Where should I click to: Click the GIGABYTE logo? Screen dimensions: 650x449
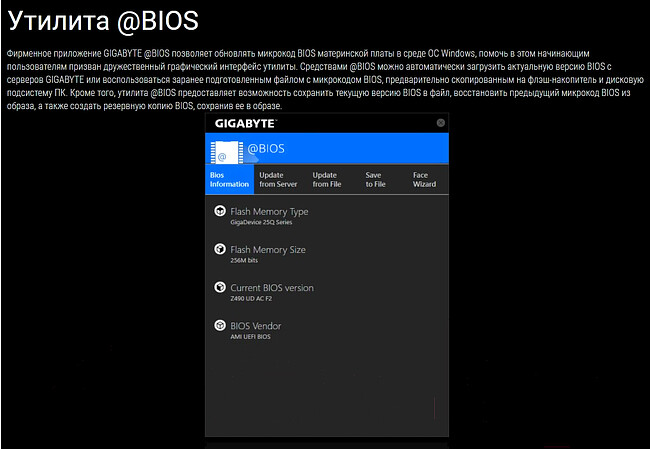click(x=245, y=124)
